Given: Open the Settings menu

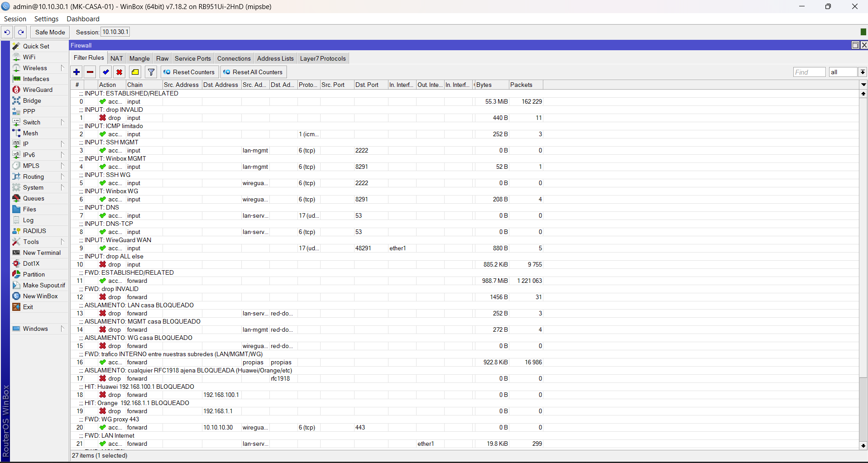Looking at the screenshot, I should coord(46,19).
